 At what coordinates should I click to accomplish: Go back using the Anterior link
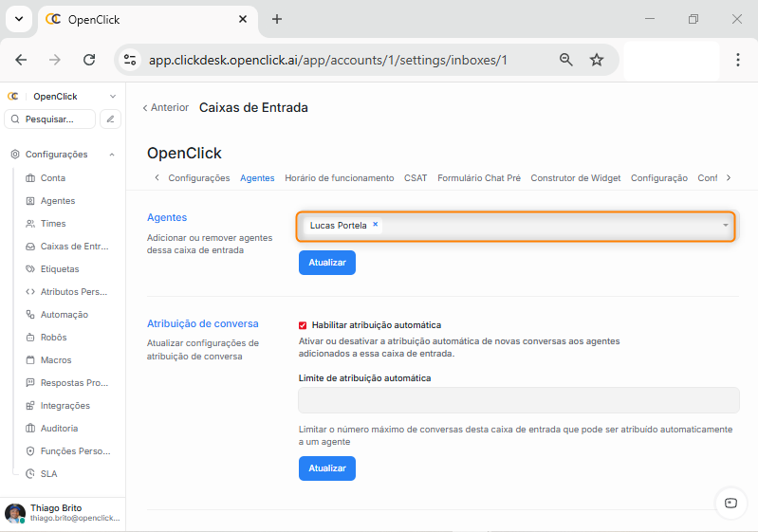pos(165,108)
